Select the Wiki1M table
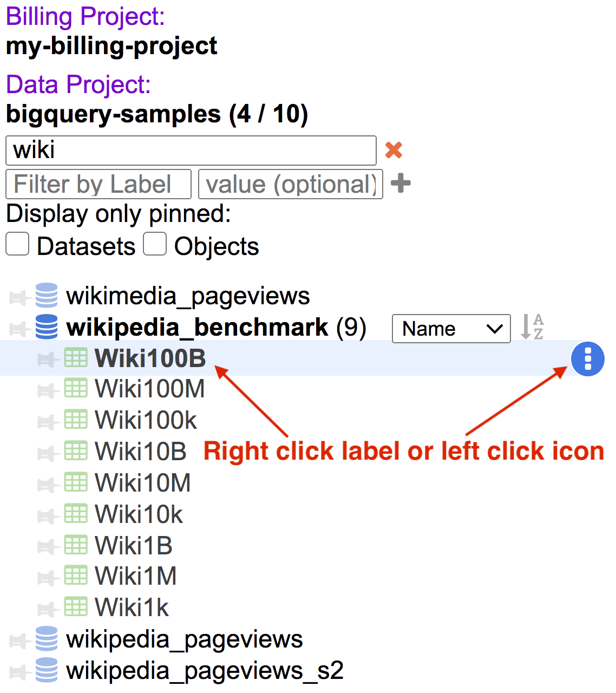616x693 pixels. click(x=135, y=576)
